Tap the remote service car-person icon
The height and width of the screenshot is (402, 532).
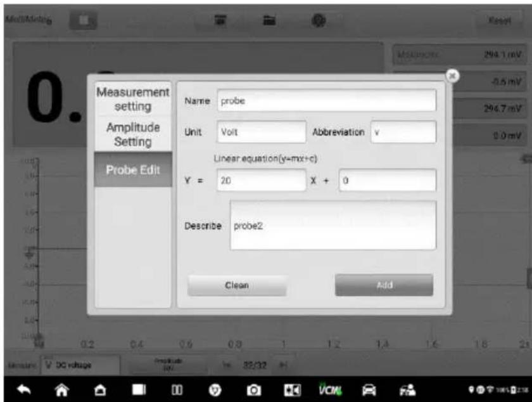tap(407, 390)
